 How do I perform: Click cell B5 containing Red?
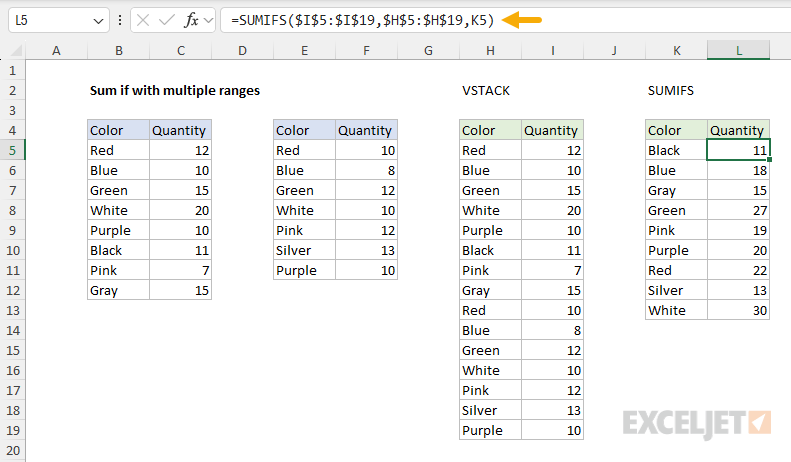[x=119, y=150]
